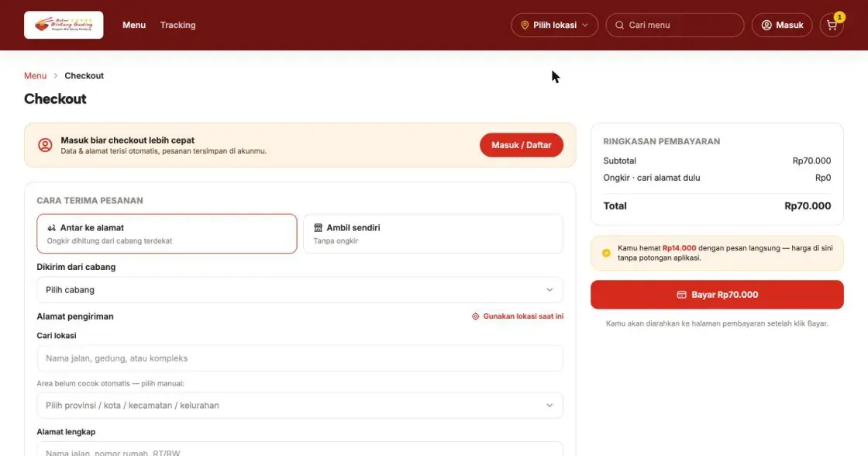Click the chevron in provinsi selector

point(549,406)
